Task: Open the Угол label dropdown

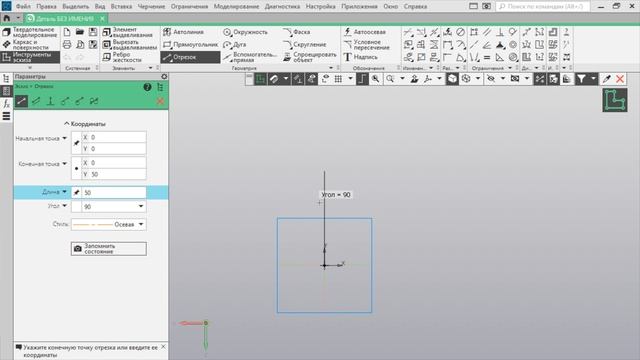Action: click(x=64, y=206)
